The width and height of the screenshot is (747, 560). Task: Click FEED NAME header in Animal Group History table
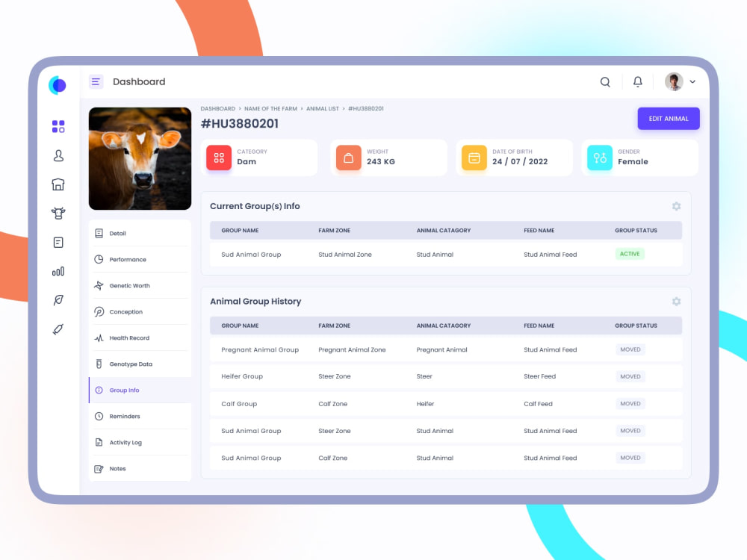tap(539, 326)
